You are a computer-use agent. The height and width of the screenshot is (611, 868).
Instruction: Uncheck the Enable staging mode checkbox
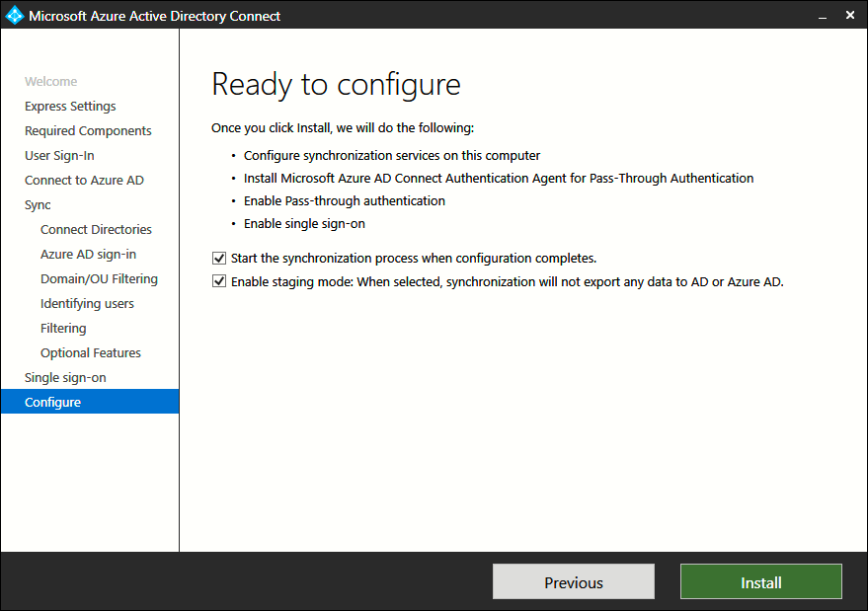219,281
